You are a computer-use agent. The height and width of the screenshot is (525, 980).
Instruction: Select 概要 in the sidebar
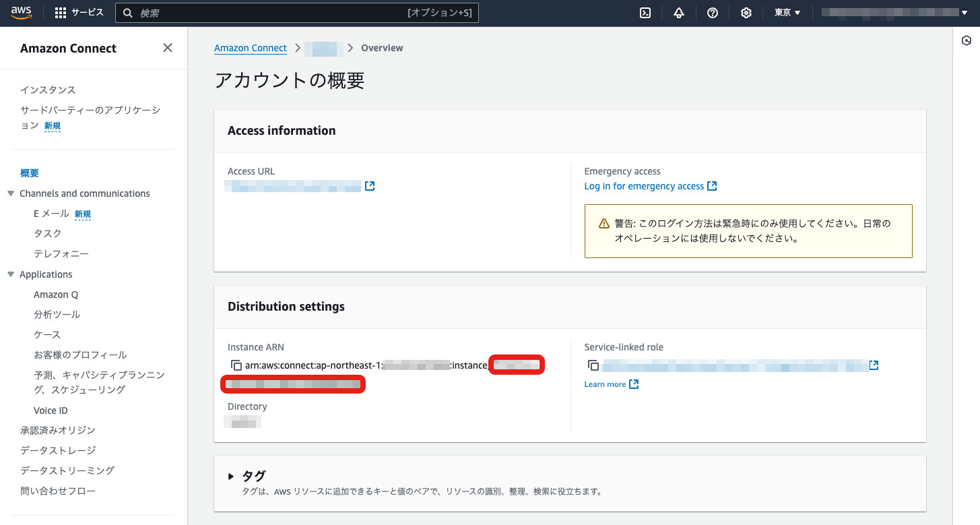pos(30,173)
